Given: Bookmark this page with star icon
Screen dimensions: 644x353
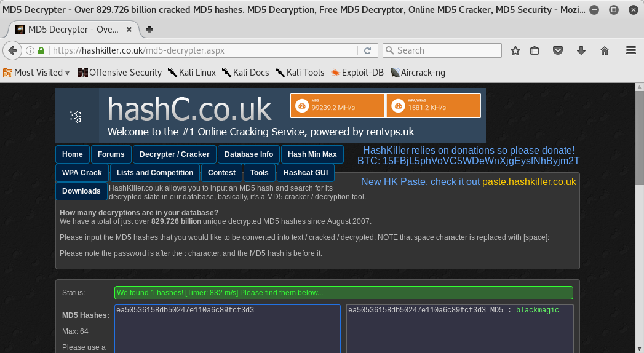Looking at the screenshot, I should (x=515, y=50).
